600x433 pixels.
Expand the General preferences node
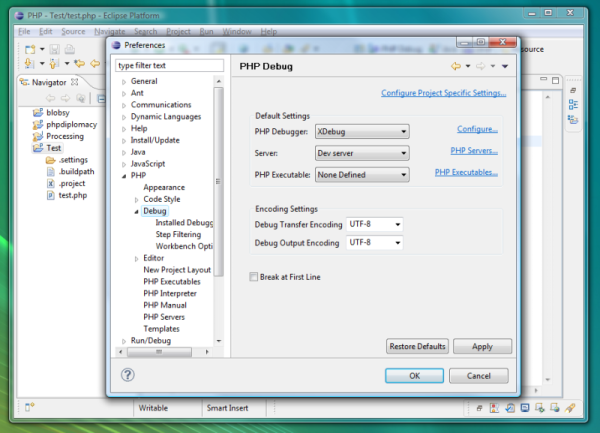point(124,81)
